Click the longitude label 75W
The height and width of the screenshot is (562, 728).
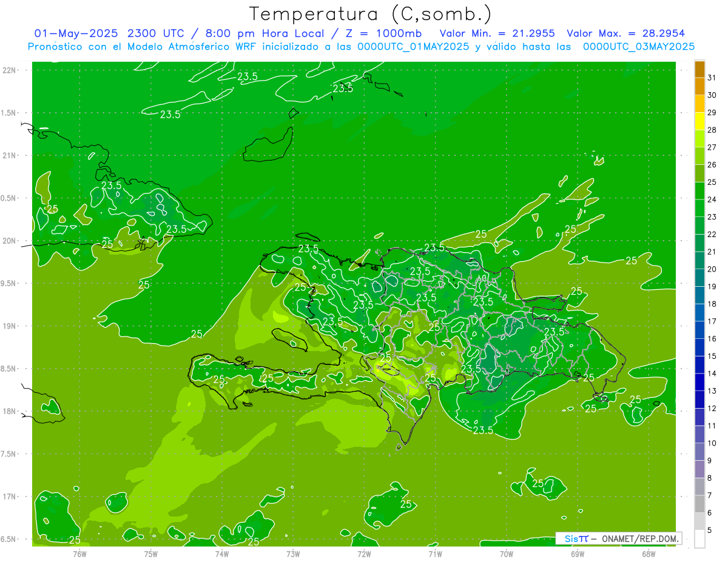[150, 554]
